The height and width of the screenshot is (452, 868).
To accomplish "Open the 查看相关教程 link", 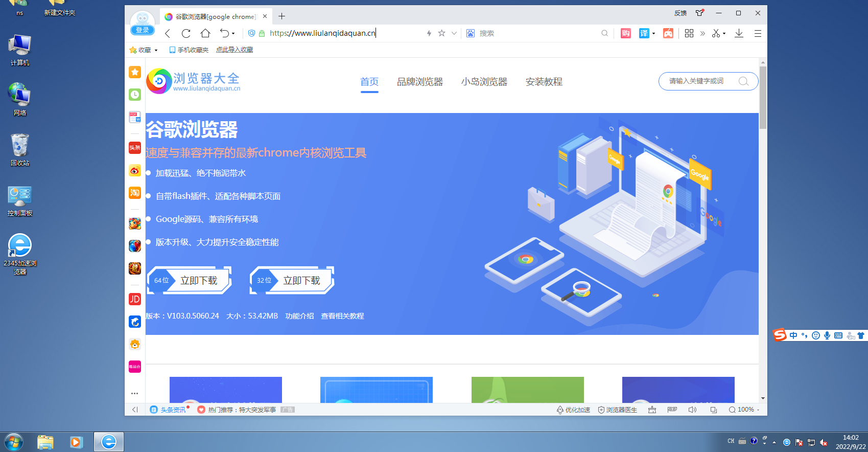I will coord(342,316).
